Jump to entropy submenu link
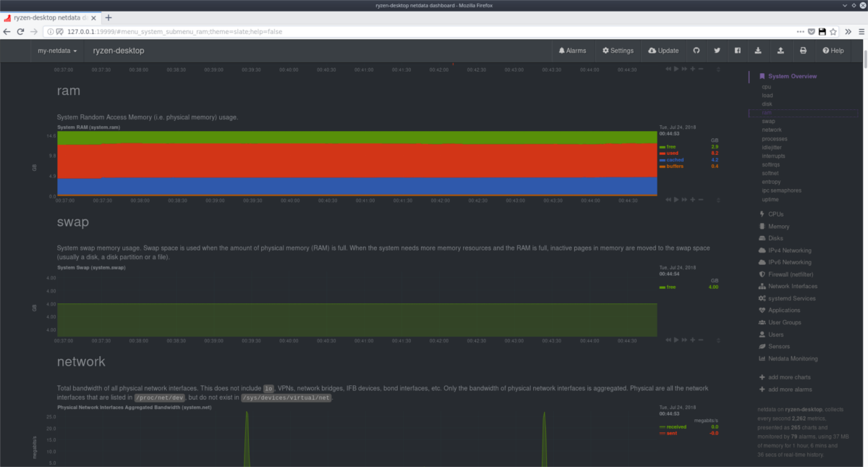The width and height of the screenshot is (868, 467). pyautogui.click(x=771, y=182)
